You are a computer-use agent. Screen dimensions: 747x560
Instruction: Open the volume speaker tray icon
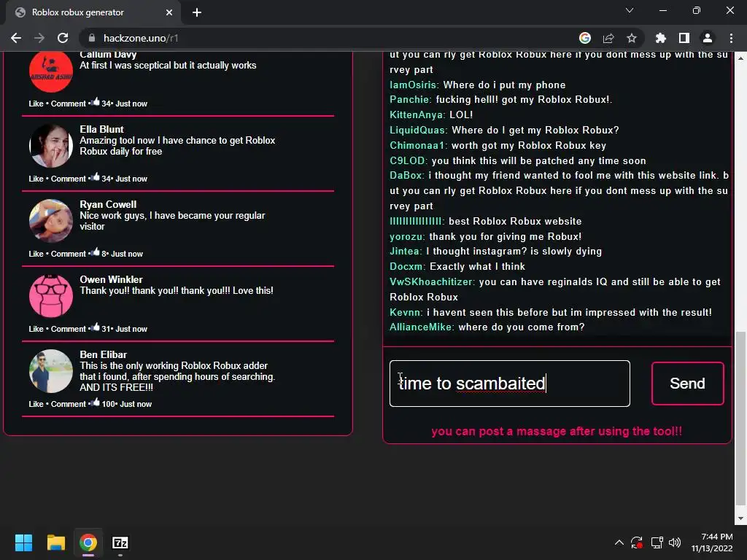click(675, 542)
